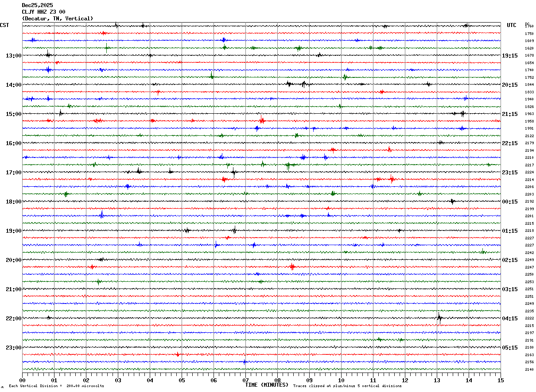
Task: Click DC offset value 2242
Action: point(529,253)
